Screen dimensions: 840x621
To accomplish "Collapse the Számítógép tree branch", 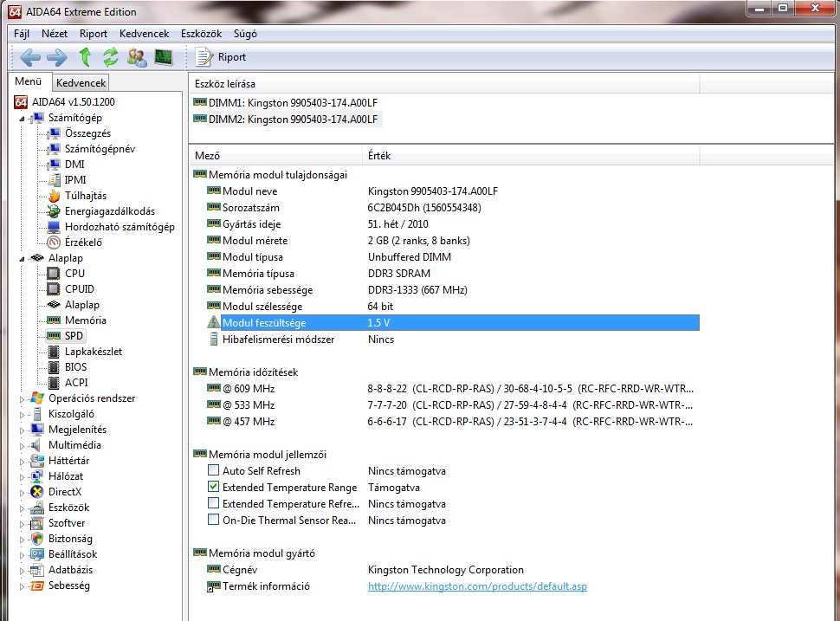I will (x=22, y=119).
